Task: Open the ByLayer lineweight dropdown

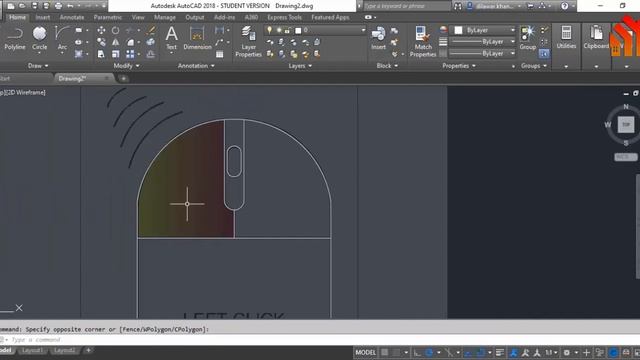Action: tap(482, 42)
